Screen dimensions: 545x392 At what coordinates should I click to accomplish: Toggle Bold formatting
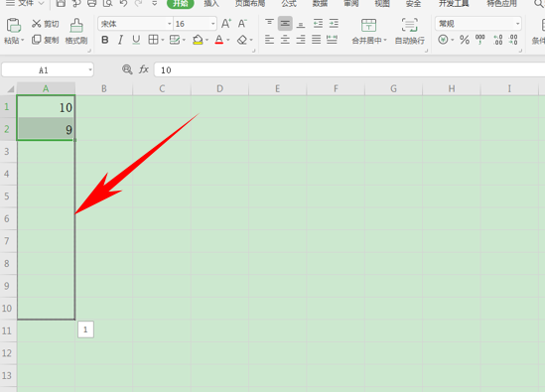point(104,40)
